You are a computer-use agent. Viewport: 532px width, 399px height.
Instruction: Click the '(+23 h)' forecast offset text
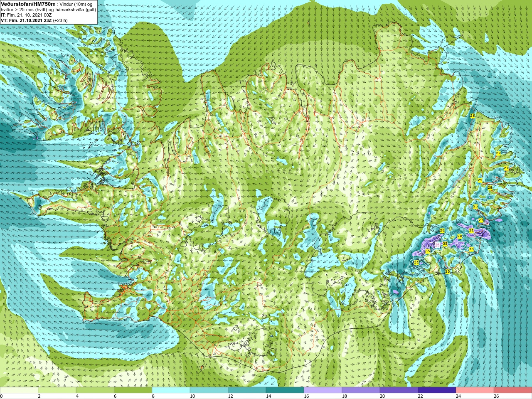click(x=60, y=20)
